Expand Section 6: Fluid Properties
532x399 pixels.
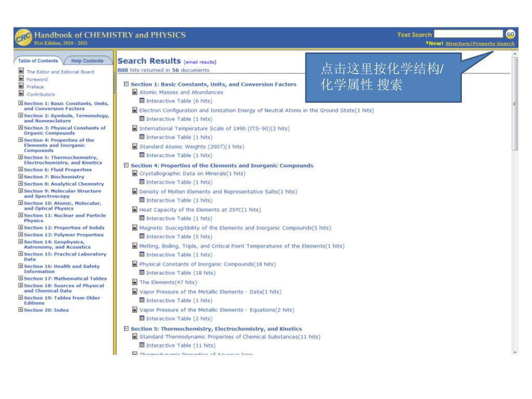21,169
